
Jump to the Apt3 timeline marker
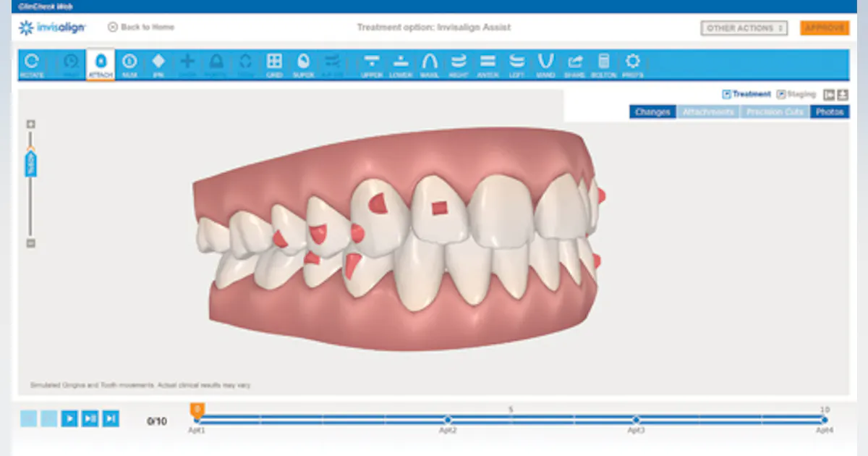(636, 420)
